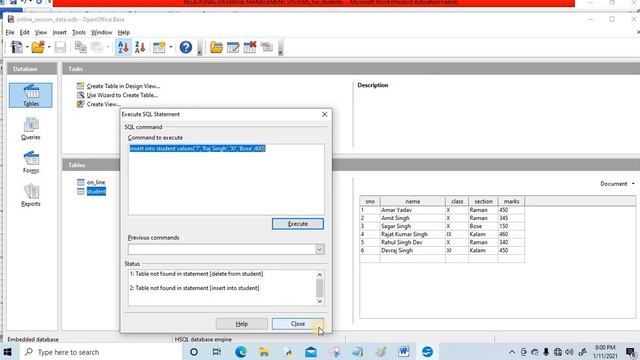
Task: Click the taskbar search box
Action: pos(100,352)
